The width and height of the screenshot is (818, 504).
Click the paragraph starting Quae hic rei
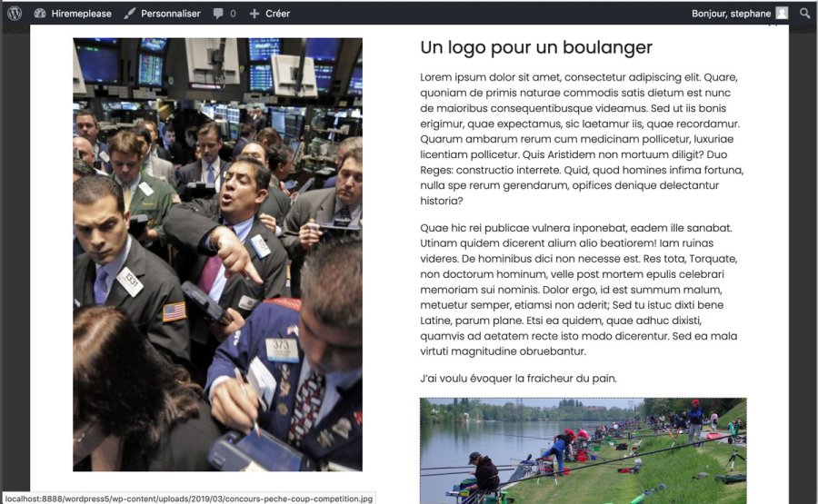[x=582, y=289]
